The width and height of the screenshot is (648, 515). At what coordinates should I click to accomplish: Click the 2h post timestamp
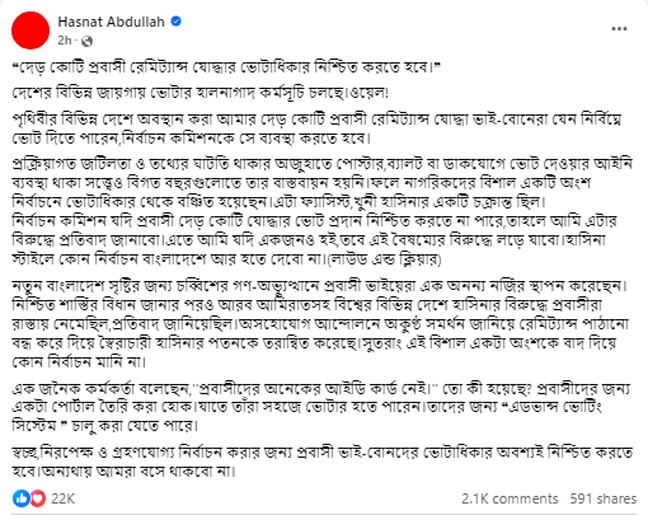[x=64, y=41]
